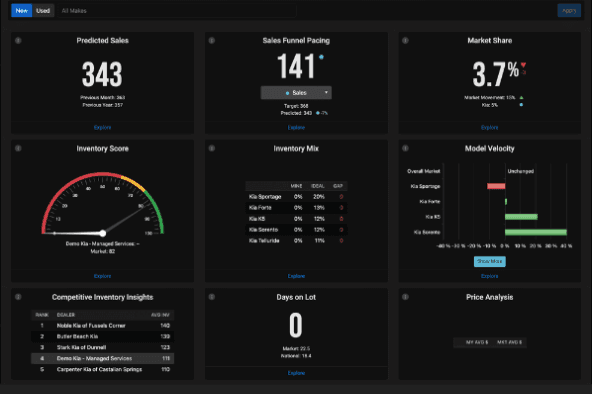Open Explore link under Inventory Mix
The height and width of the screenshot is (394, 592).
coord(296,276)
